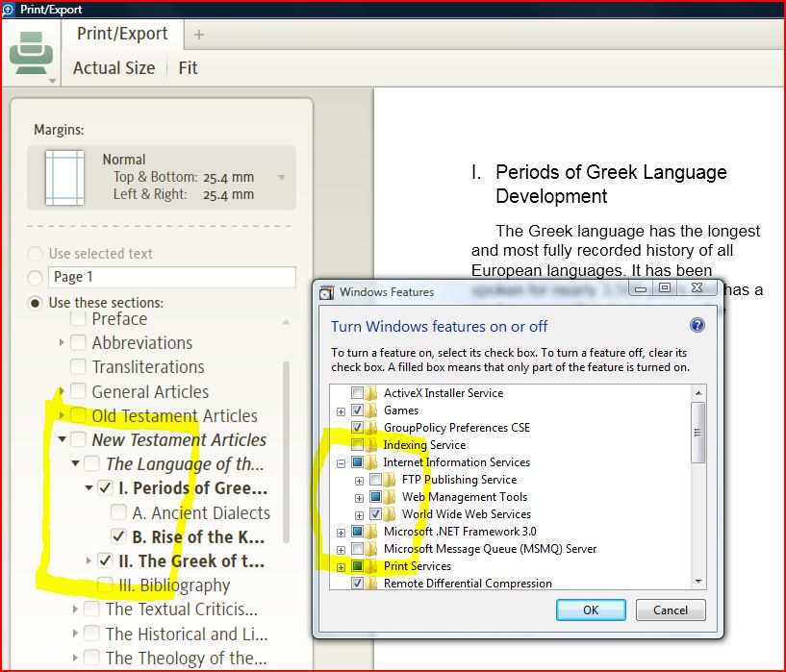This screenshot has width=786, height=672.
Task: Expand Print Services node
Action: click(341, 567)
